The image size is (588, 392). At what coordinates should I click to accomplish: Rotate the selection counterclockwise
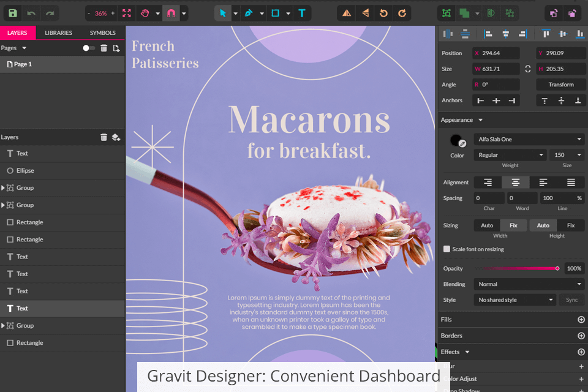(x=383, y=13)
